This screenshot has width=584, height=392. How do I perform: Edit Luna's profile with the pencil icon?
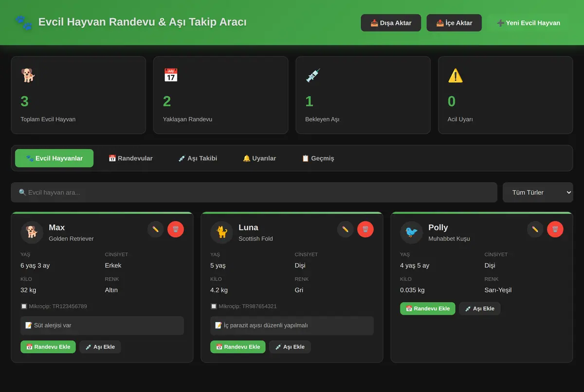point(346,230)
